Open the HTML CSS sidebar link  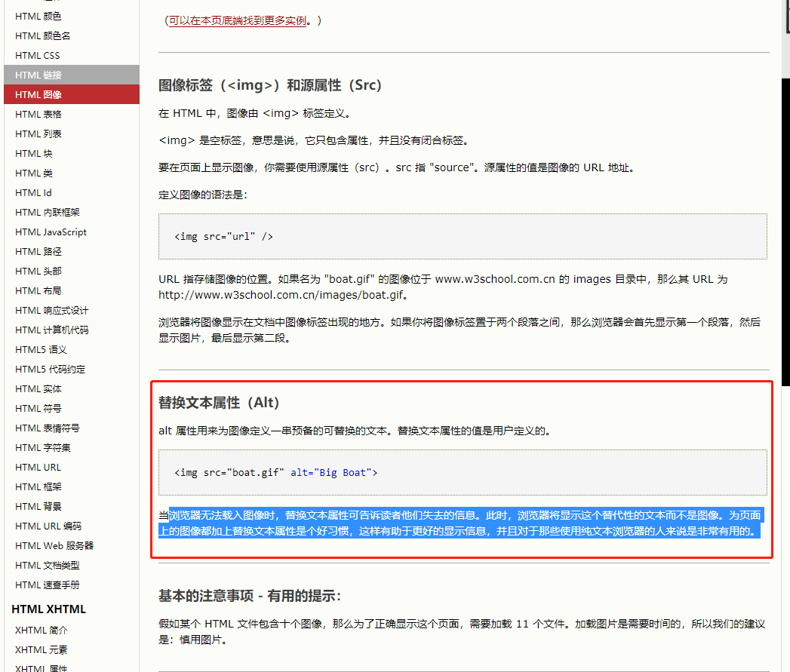pyautogui.click(x=35, y=55)
